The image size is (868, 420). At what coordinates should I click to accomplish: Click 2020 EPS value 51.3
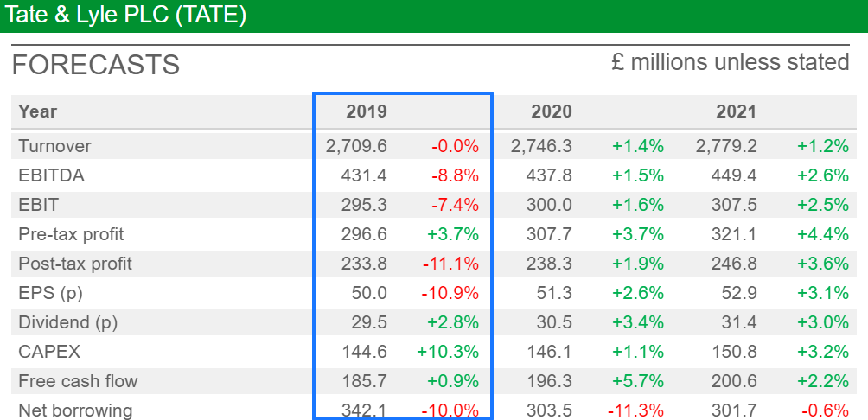pyautogui.click(x=554, y=293)
